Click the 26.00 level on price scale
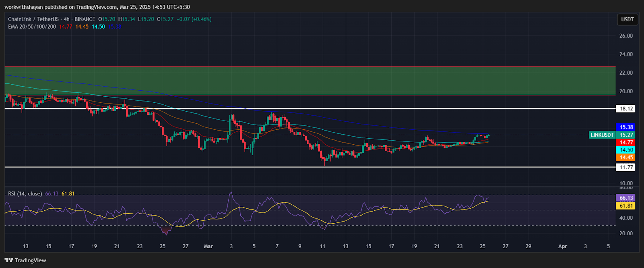The image size is (644, 268). 625,36
